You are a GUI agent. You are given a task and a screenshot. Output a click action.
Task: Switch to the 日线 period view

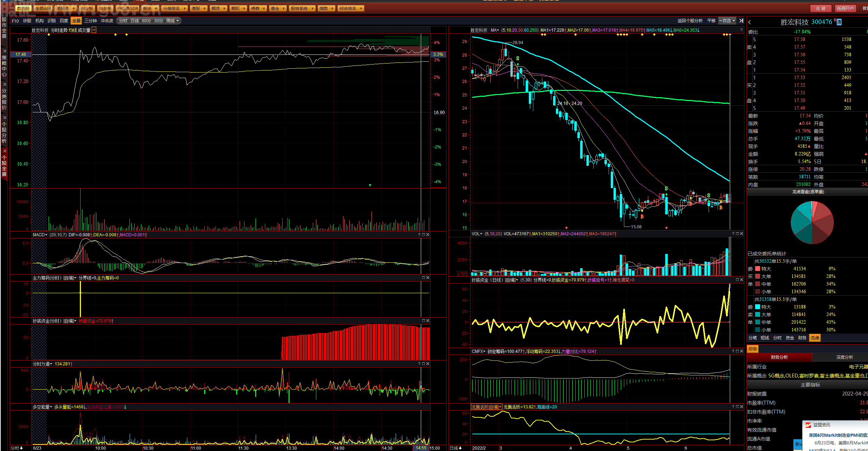pyautogui.click(x=135, y=21)
